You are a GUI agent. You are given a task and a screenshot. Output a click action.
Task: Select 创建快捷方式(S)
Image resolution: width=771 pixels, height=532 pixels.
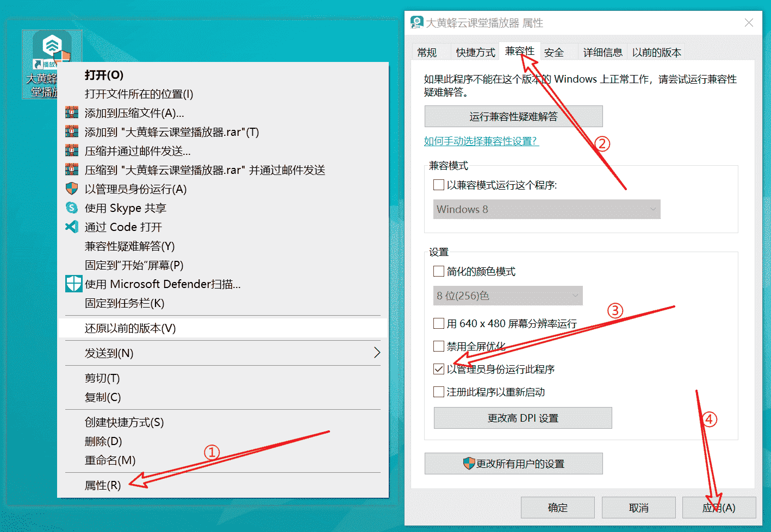coord(223,422)
